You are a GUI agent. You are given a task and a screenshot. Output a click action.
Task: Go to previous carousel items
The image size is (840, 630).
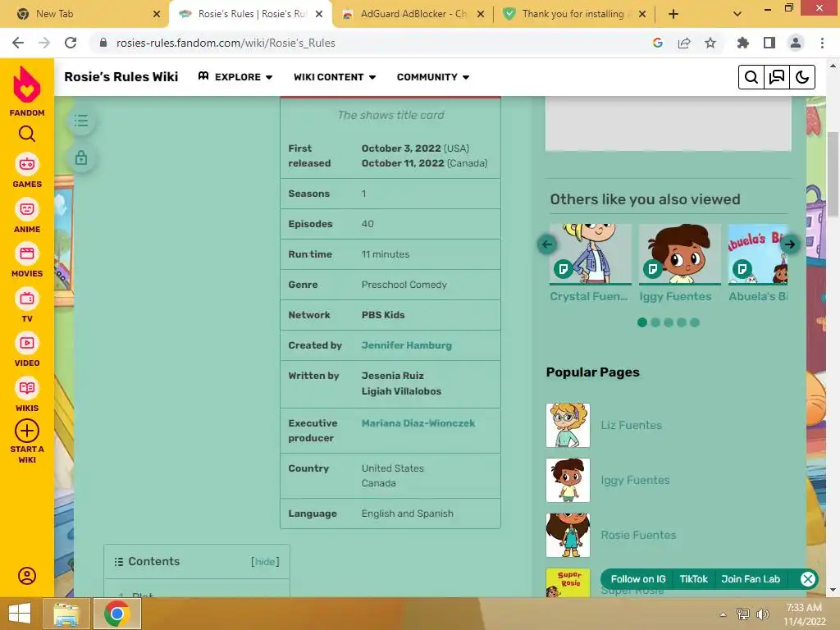[x=547, y=244]
